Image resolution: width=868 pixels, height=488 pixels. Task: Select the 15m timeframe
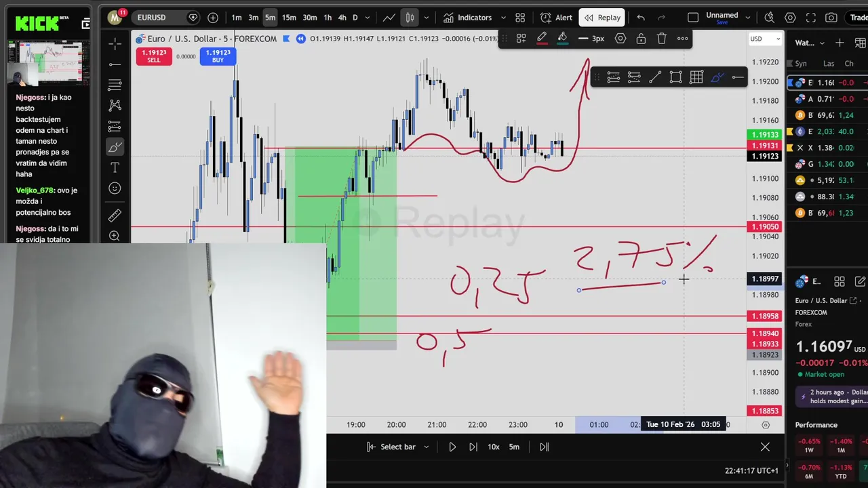289,18
